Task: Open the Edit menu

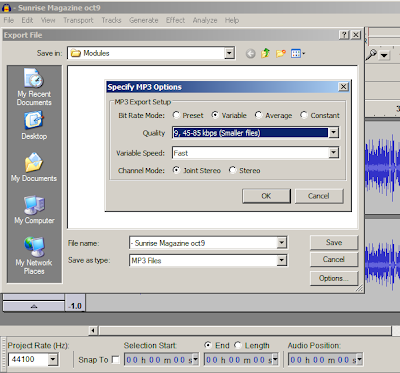Action: point(27,20)
